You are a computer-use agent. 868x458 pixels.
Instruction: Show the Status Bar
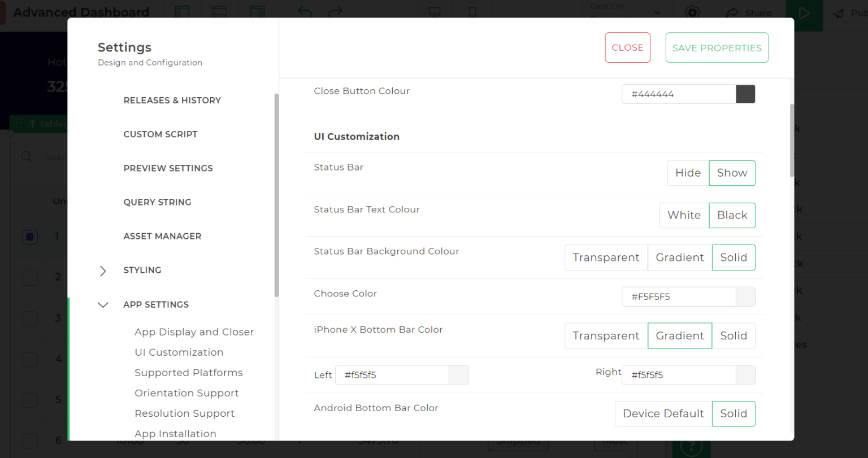732,173
